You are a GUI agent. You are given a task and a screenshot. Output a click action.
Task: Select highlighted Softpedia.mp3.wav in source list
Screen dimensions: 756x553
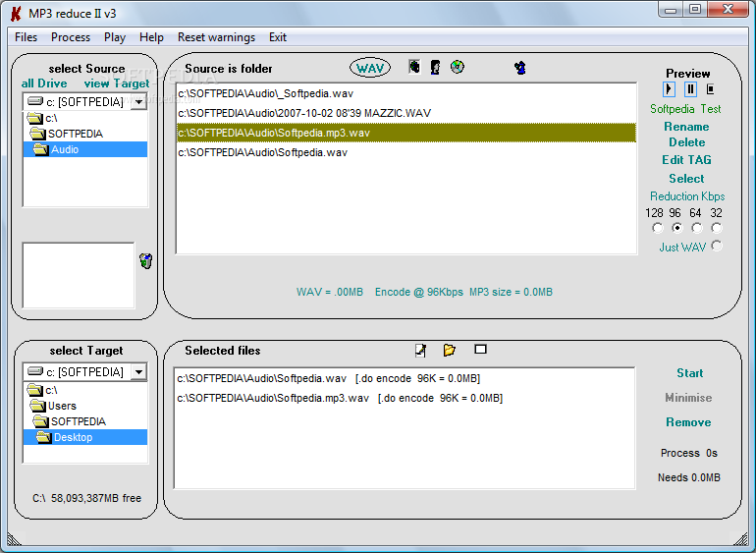[x=405, y=133]
